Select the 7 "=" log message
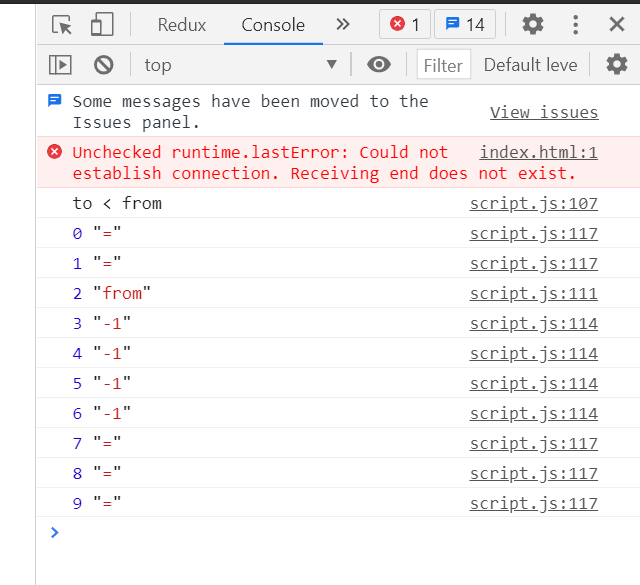640x585 pixels. [x=97, y=443]
